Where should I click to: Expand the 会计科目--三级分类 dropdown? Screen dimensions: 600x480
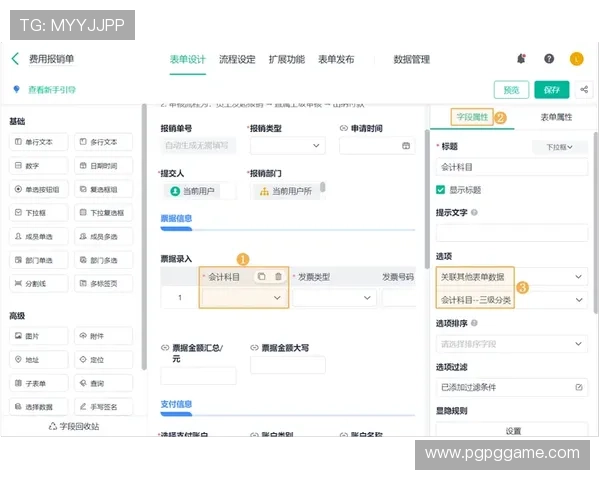coord(512,300)
